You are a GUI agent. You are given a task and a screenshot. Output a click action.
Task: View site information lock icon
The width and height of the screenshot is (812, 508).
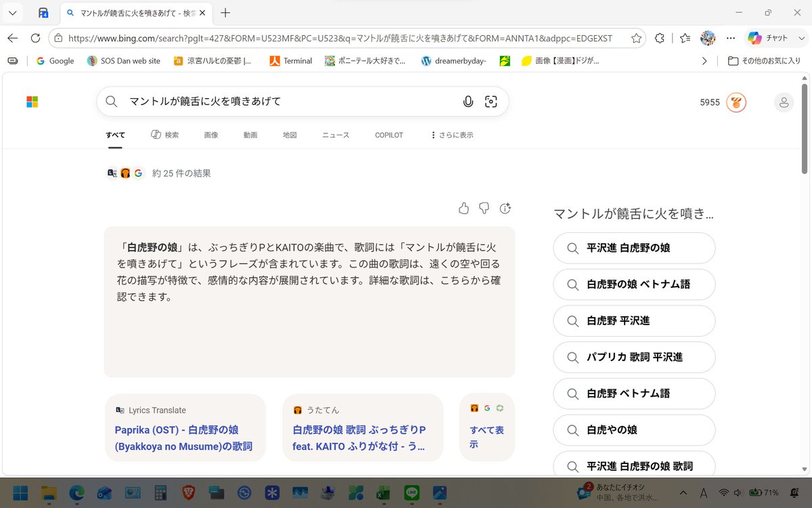click(59, 39)
